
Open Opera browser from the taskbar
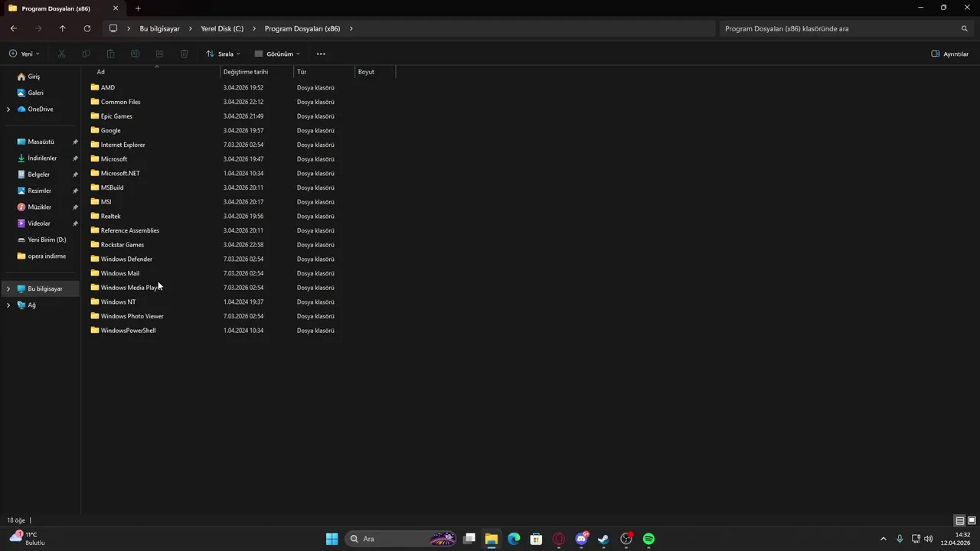pyautogui.click(x=559, y=539)
